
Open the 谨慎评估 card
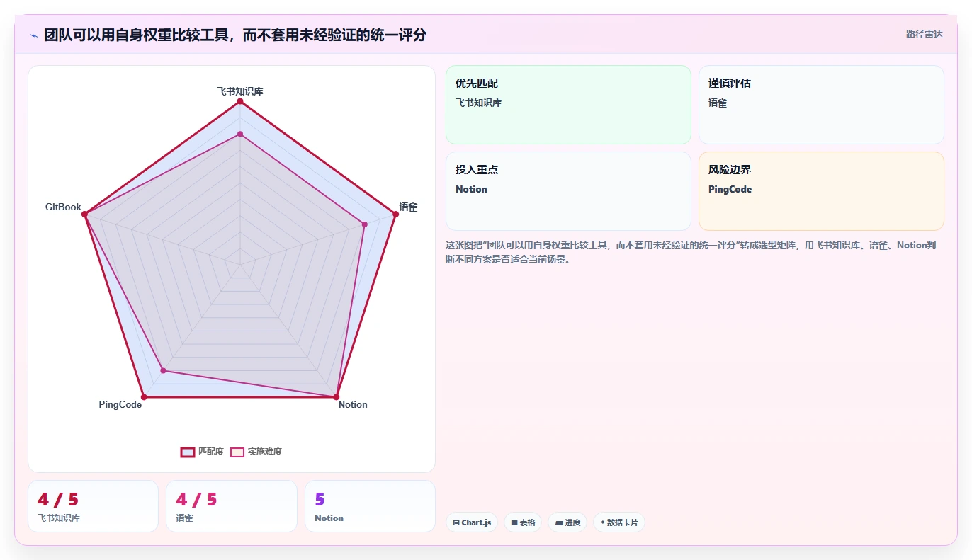(x=821, y=105)
